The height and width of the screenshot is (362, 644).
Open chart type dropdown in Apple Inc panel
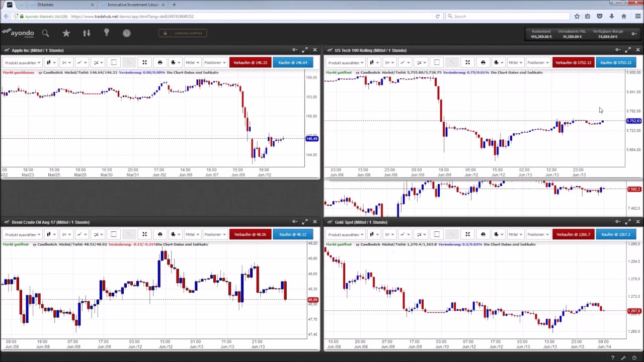click(50, 62)
